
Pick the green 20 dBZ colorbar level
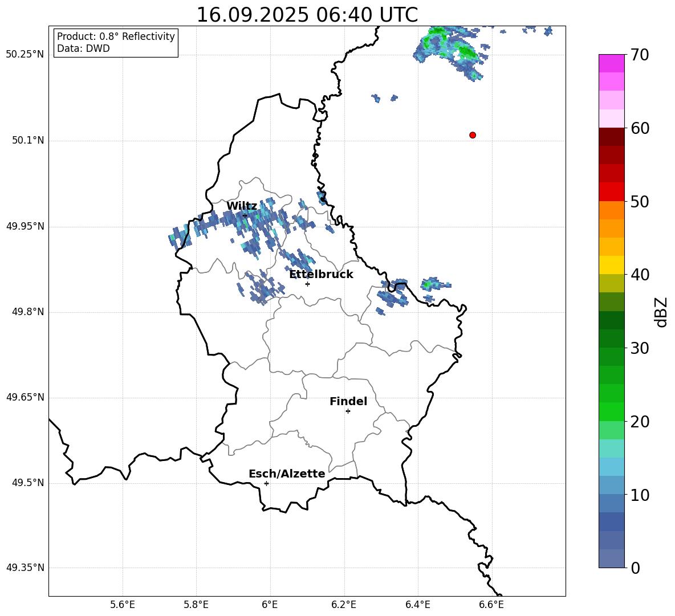click(x=612, y=411)
